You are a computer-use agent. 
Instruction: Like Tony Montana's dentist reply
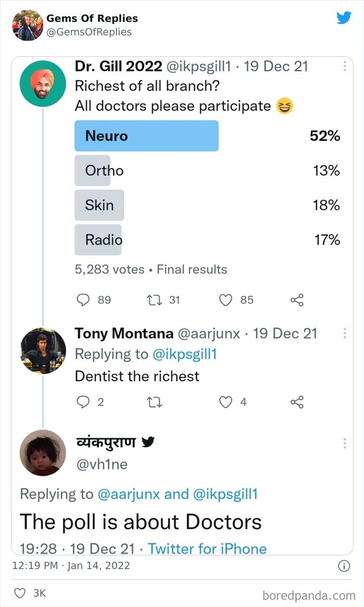pos(225,402)
